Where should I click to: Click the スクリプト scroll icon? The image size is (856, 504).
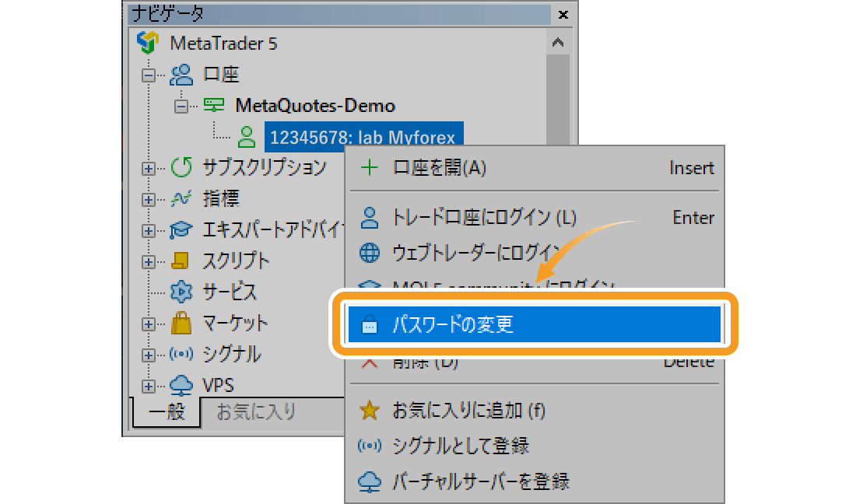coord(181,261)
